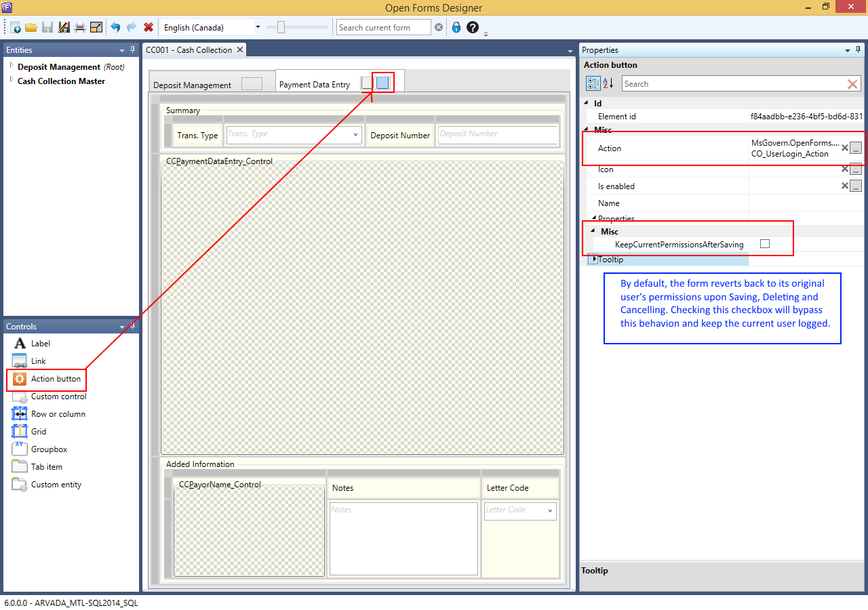Switch to the Payment Data Entry tab

(x=315, y=85)
